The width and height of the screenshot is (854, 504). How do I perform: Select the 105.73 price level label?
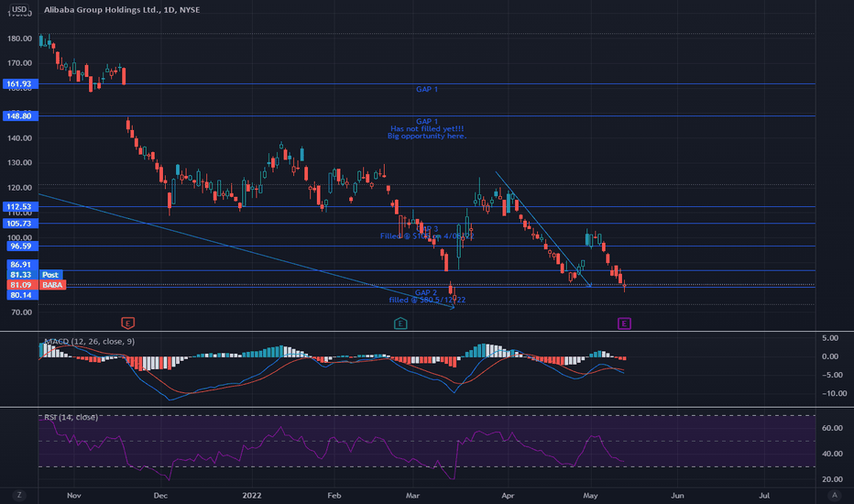coord(21,224)
